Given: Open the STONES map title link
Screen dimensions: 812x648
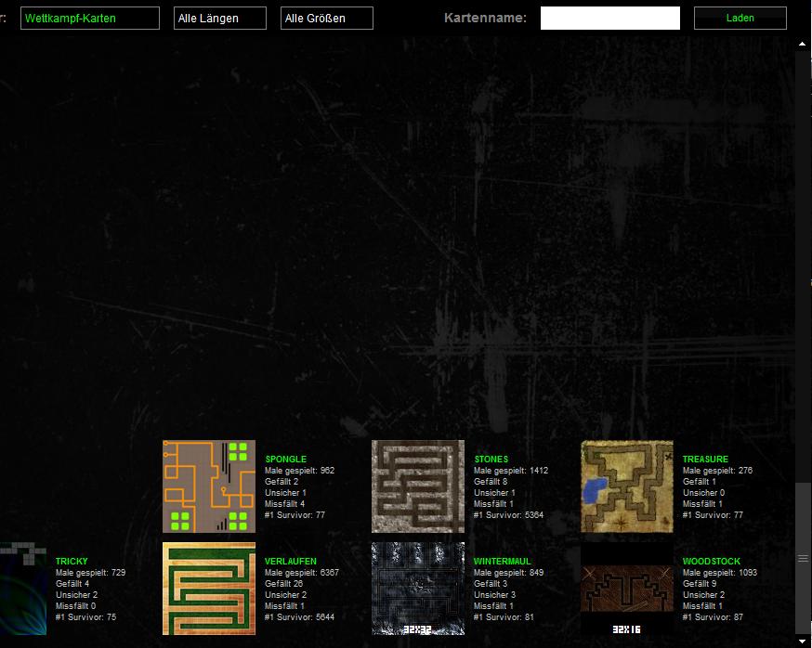Looking at the screenshot, I should pos(491,460).
